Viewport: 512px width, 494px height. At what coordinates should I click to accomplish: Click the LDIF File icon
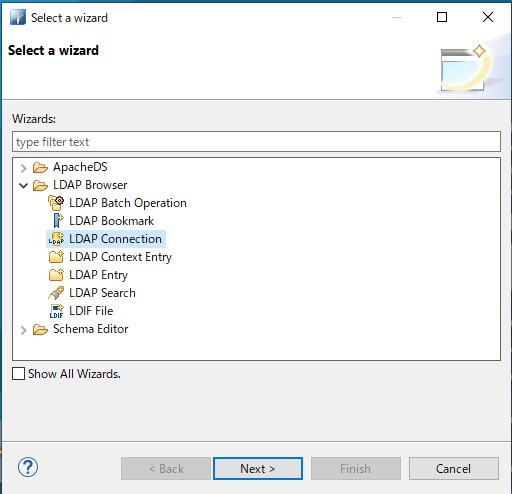pos(56,311)
